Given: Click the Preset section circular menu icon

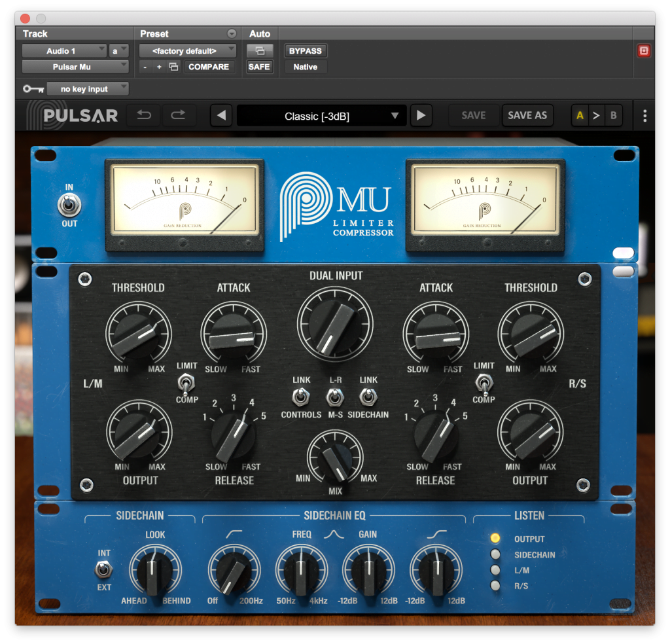Looking at the screenshot, I should point(232,33).
